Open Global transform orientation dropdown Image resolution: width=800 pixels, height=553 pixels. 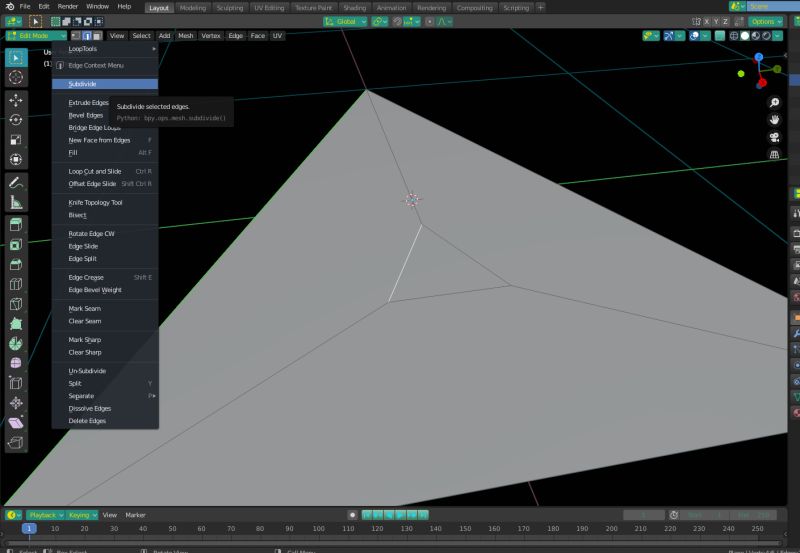[345, 21]
